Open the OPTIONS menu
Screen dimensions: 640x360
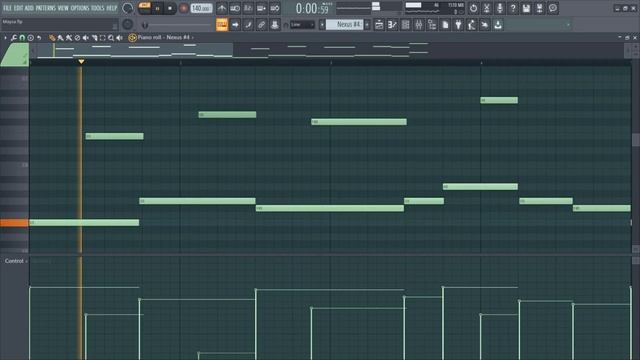coord(79,8)
